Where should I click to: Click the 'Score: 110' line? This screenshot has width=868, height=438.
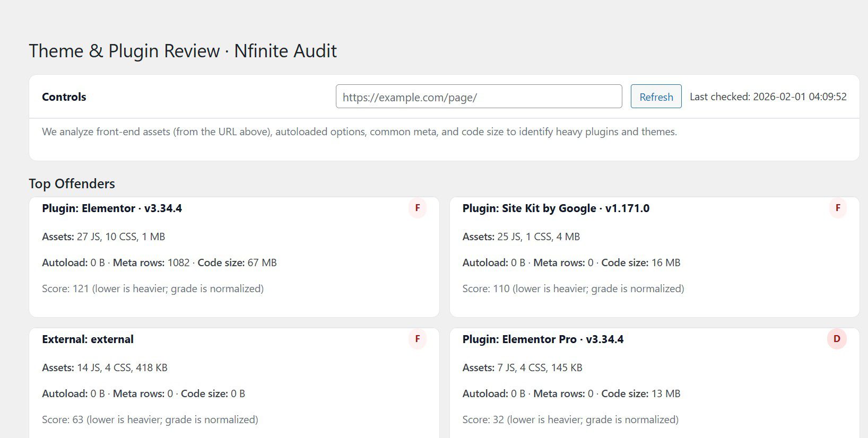(573, 288)
